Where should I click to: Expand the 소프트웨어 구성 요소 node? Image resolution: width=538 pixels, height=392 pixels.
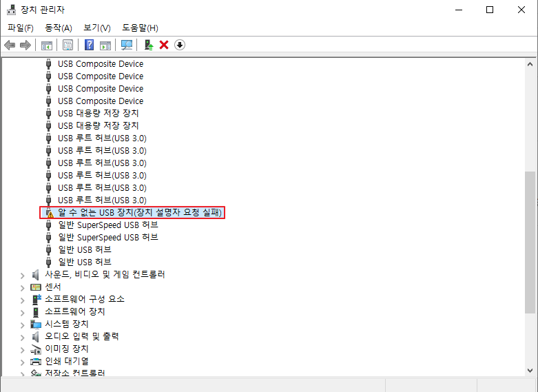tap(23, 300)
